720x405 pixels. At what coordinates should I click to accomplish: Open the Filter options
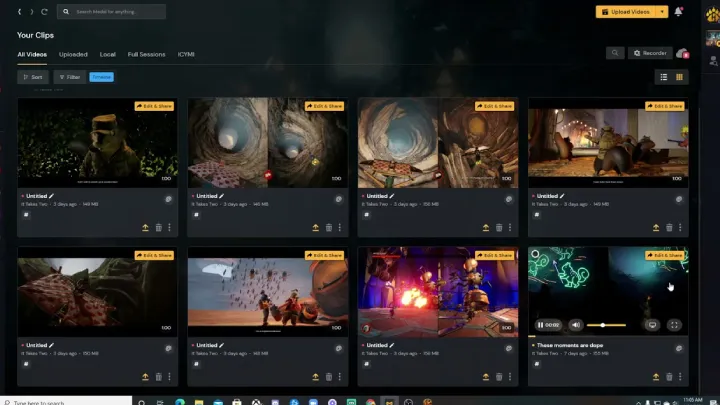(69, 77)
